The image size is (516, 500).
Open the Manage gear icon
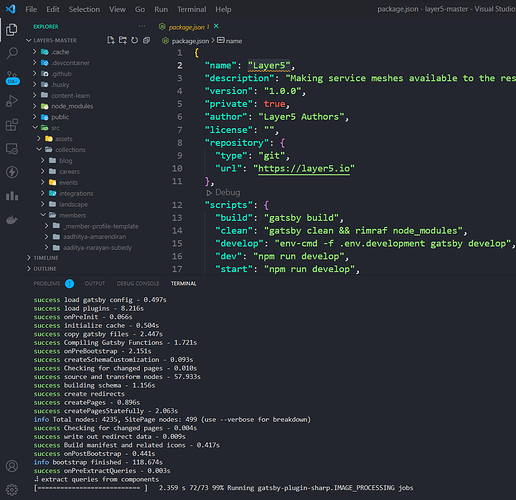pyautogui.click(x=12, y=490)
